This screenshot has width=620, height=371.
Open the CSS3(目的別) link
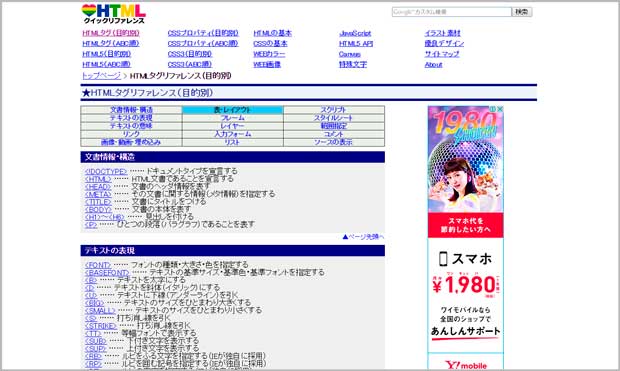[190, 54]
